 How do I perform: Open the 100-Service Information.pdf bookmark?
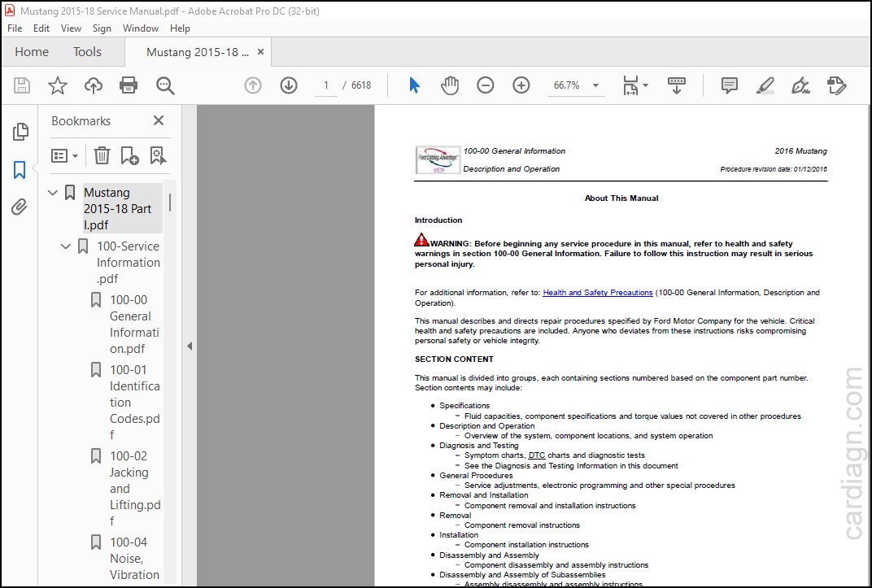(128, 263)
